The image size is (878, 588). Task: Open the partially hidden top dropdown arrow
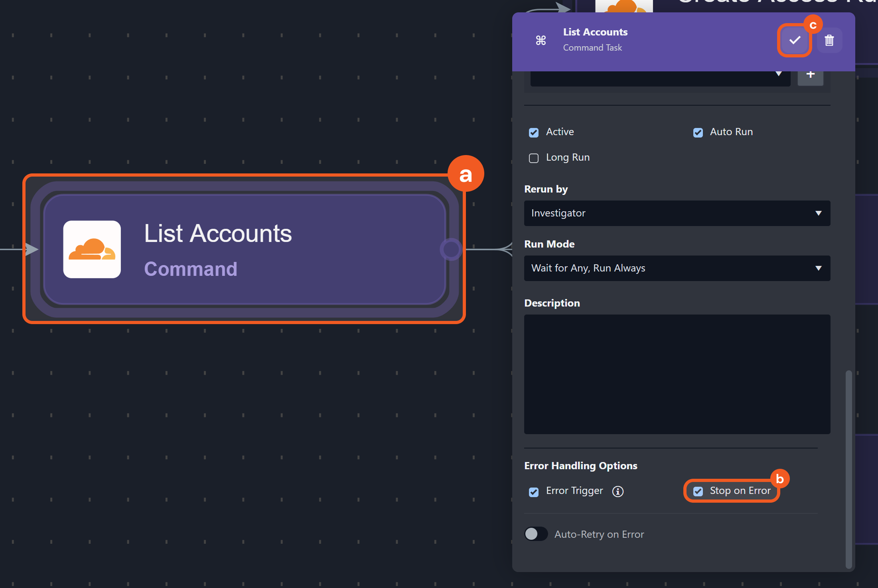pyautogui.click(x=778, y=74)
